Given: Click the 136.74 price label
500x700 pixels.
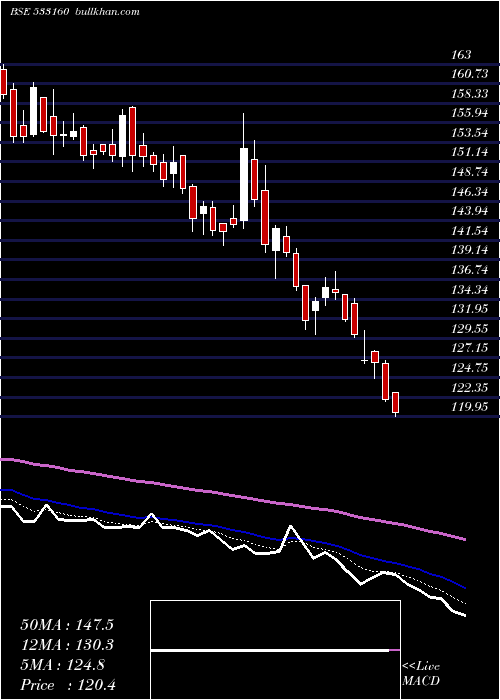Looking at the screenshot, I should tap(471, 270).
